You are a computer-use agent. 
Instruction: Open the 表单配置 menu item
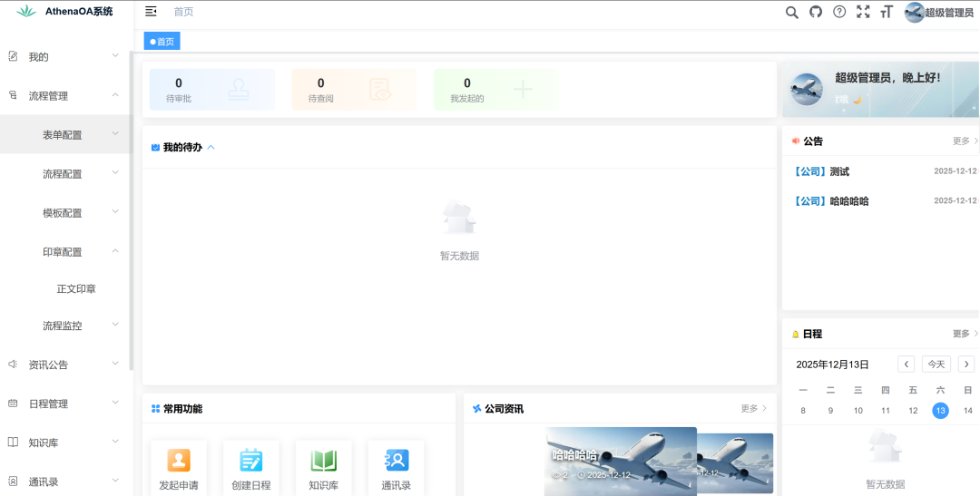click(67, 134)
